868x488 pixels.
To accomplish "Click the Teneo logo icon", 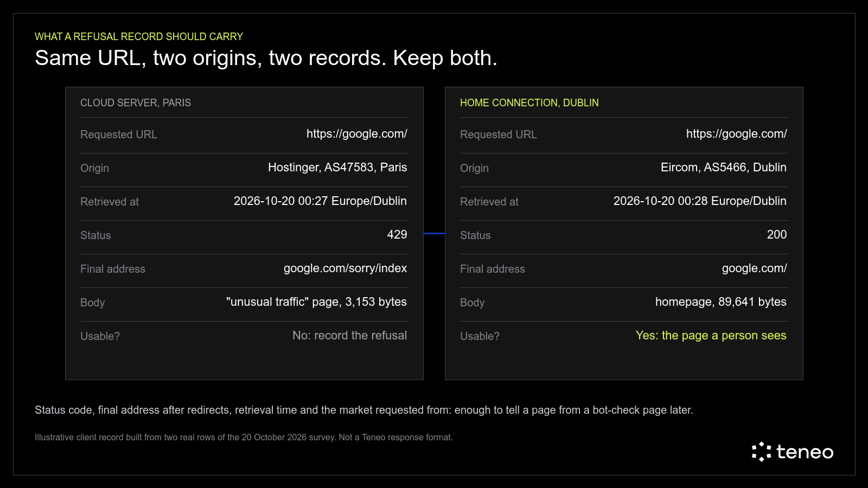I will coord(761,452).
